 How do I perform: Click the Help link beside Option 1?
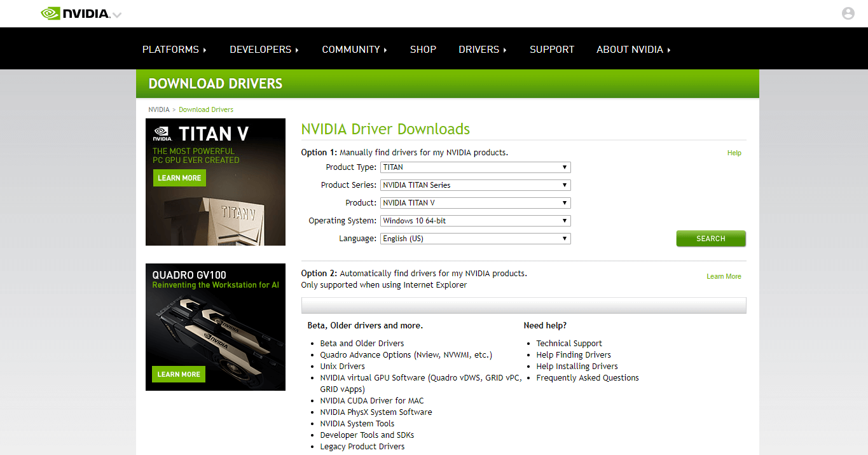[x=734, y=153]
